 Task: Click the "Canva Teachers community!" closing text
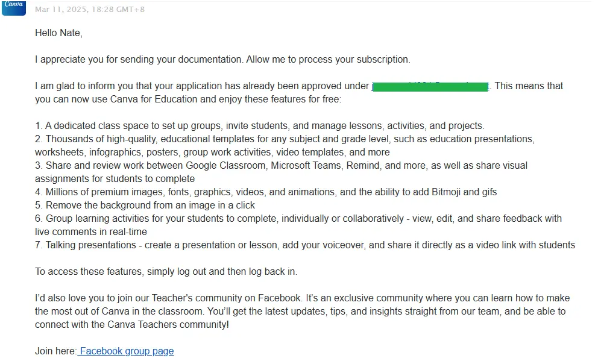[x=168, y=325]
